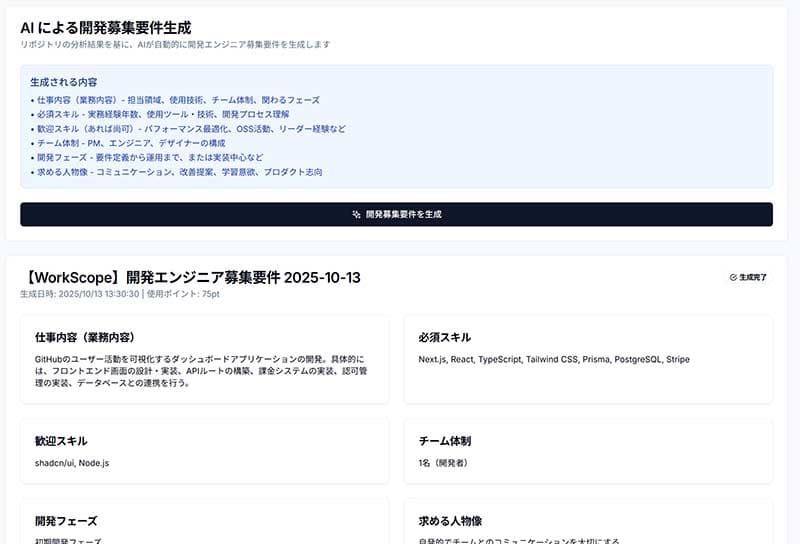Select the Next.js, React skills list text
This screenshot has width=800, height=544.
point(553,359)
